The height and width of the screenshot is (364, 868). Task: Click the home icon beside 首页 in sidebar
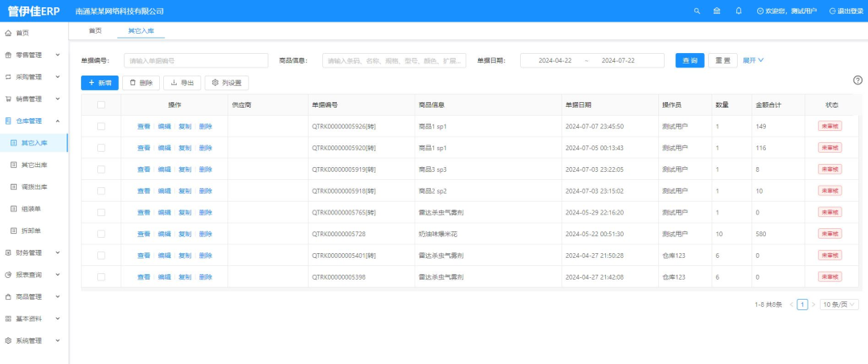point(8,33)
